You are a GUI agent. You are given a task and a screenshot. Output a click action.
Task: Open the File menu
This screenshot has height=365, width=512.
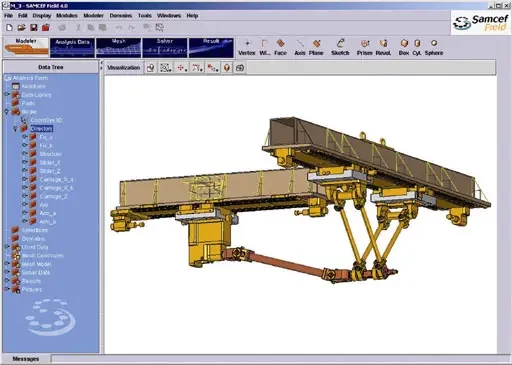coord(8,16)
